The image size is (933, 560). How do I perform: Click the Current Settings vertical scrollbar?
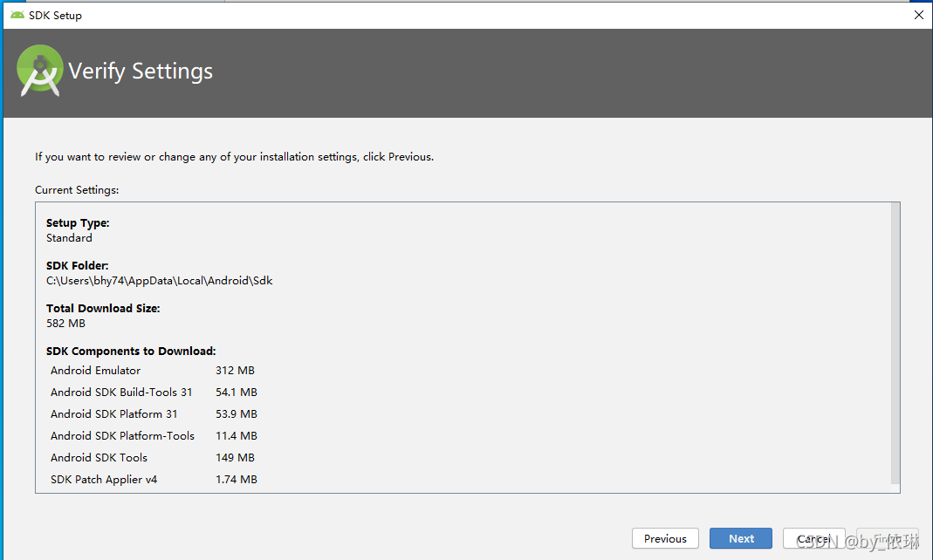(x=895, y=345)
